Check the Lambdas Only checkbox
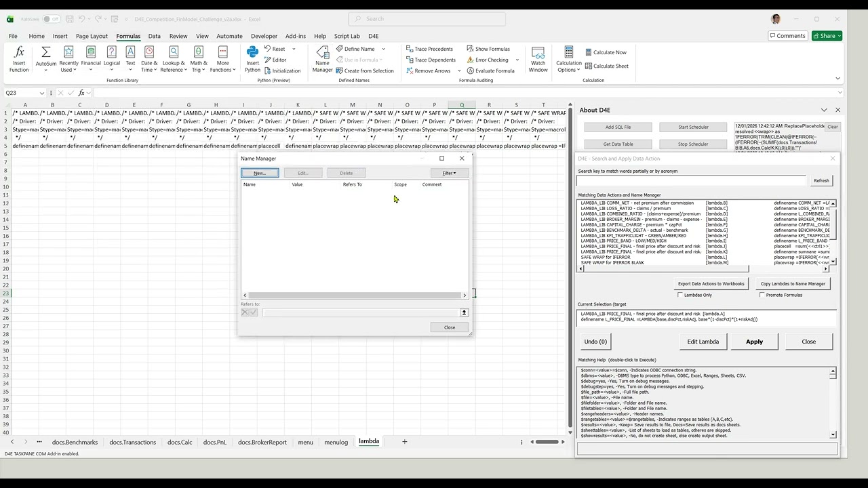The width and height of the screenshot is (868, 488). coord(680,295)
